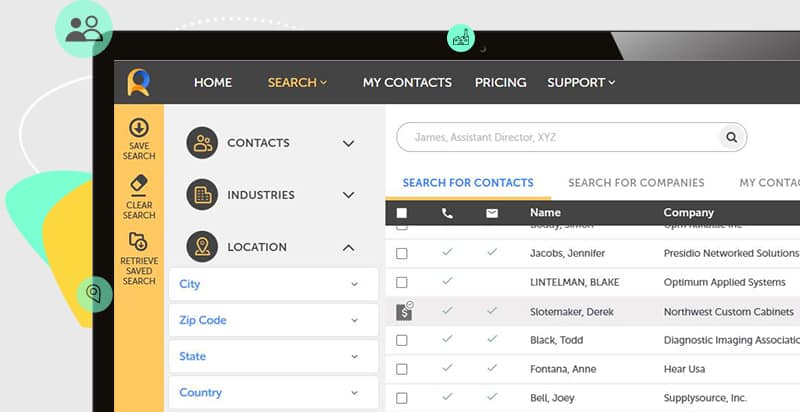800x412 pixels.
Task: Click phone checkmark for Fontana, Anne
Action: 447,368
